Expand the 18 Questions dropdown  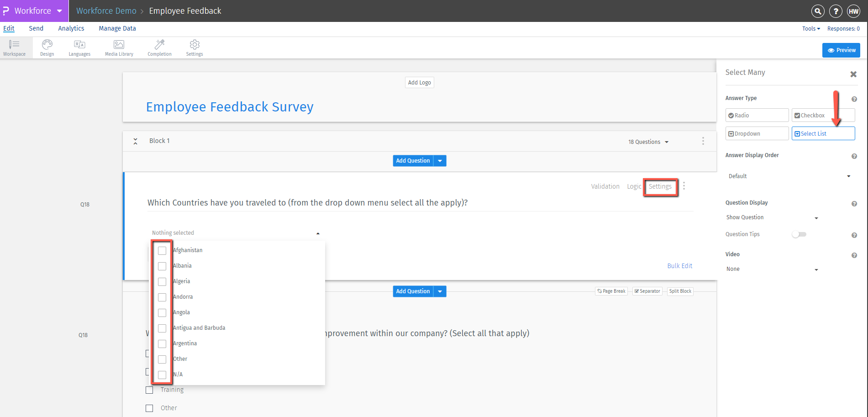pos(648,142)
